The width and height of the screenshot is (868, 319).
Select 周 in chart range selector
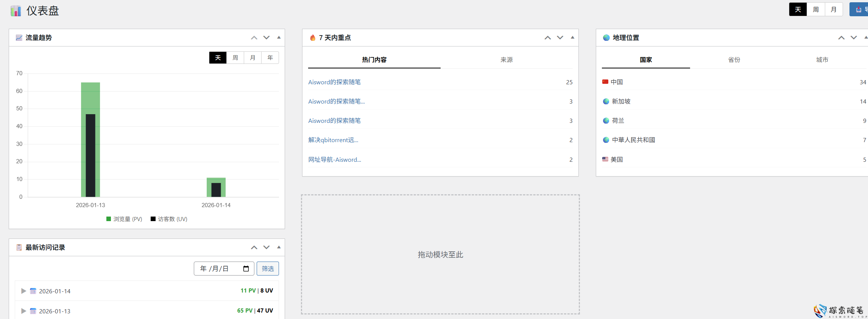coord(235,57)
